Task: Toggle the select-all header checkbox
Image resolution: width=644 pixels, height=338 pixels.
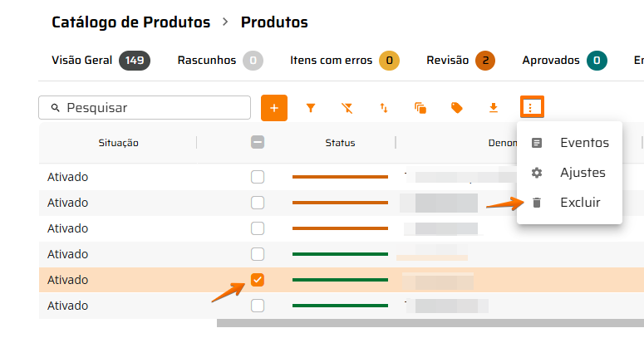Action: (258, 143)
